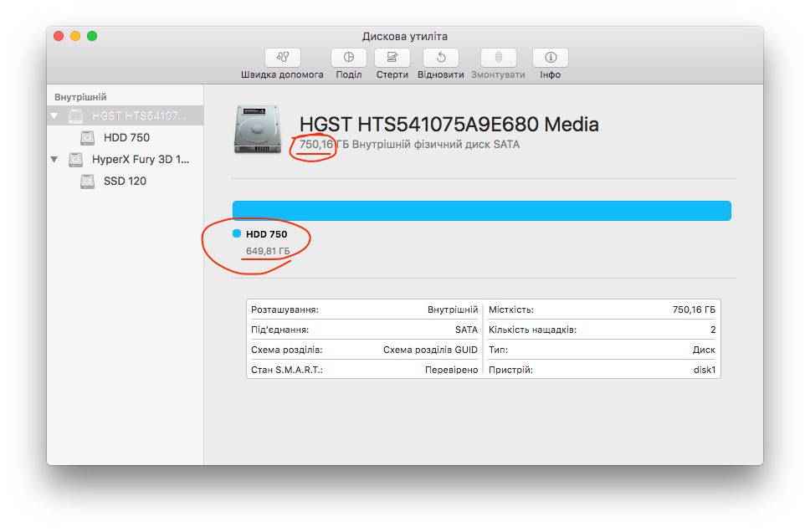Click the Restore (Відновити) toolbar icon
Viewport: 810px width, 532px height.
pos(441,58)
